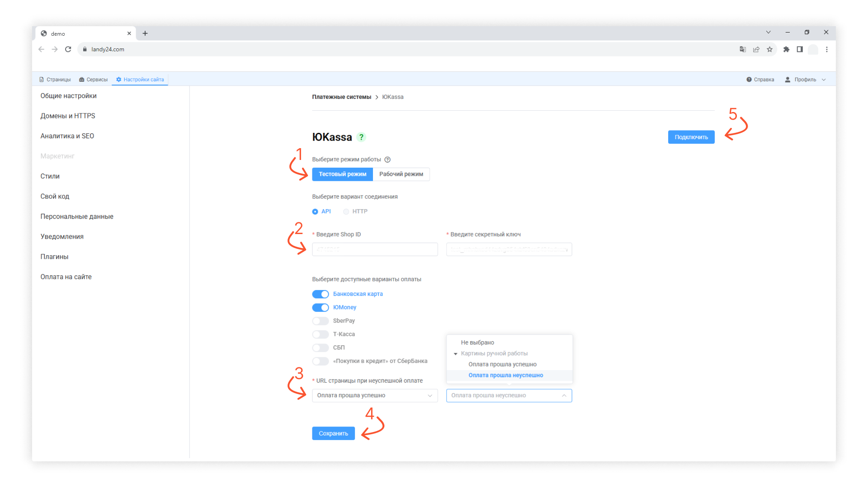Enable the SberPay switch

point(321,321)
